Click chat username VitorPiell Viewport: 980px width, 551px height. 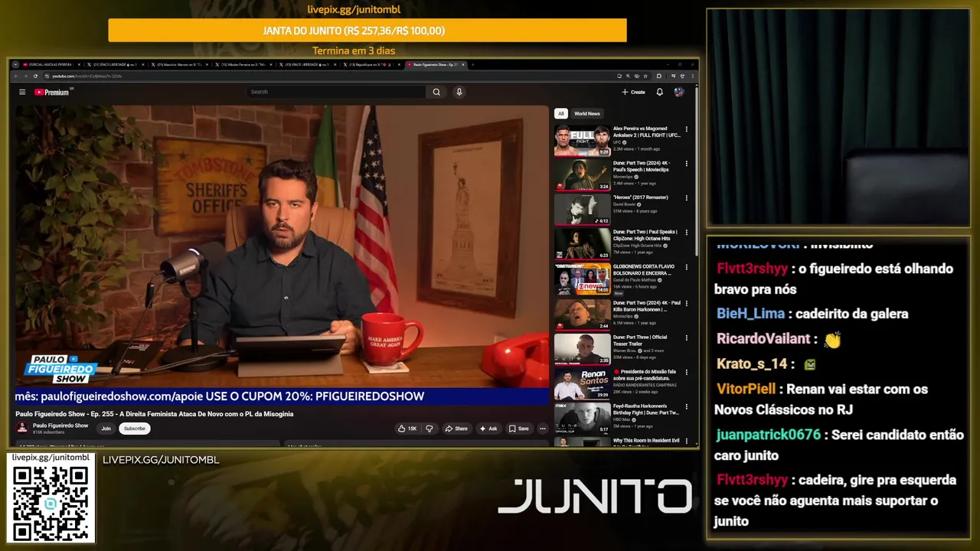[746, 389]
